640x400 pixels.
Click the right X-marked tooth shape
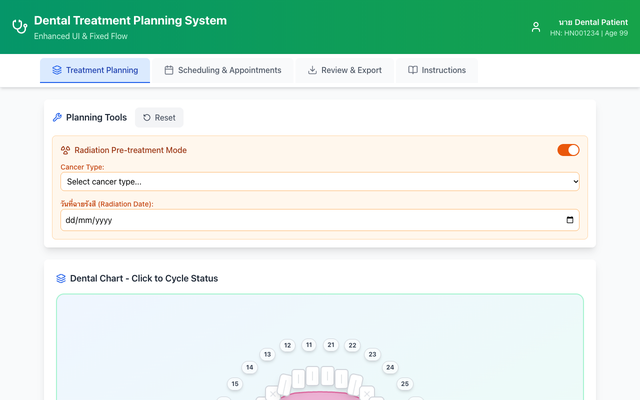tap(367, 393)
